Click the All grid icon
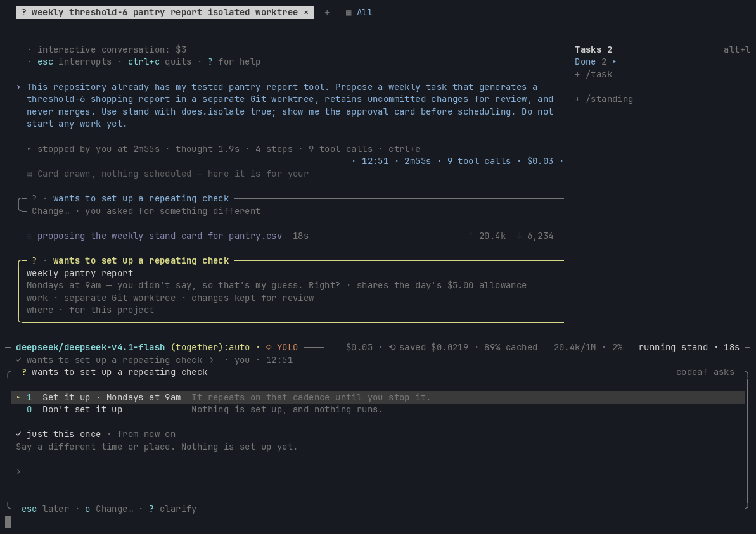The height and width of the screenshot is (534, 756). pyautogui.click(x=349, y=13)
